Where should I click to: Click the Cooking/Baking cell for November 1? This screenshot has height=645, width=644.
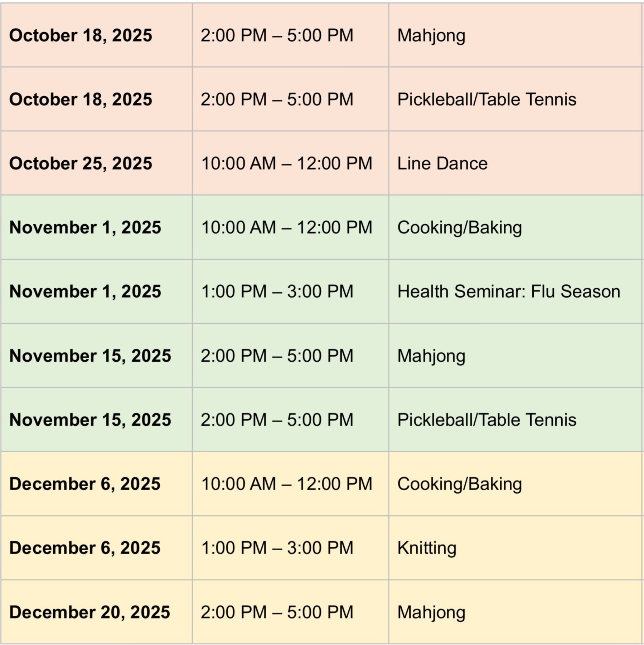coord(459,228)
